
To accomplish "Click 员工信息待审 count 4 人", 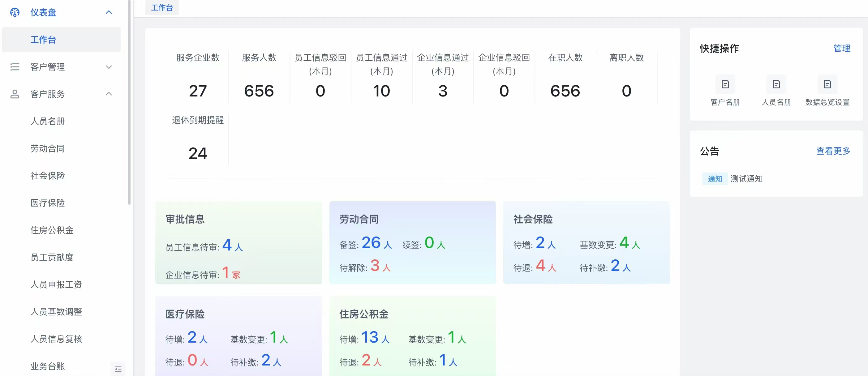I will (233, 245).
